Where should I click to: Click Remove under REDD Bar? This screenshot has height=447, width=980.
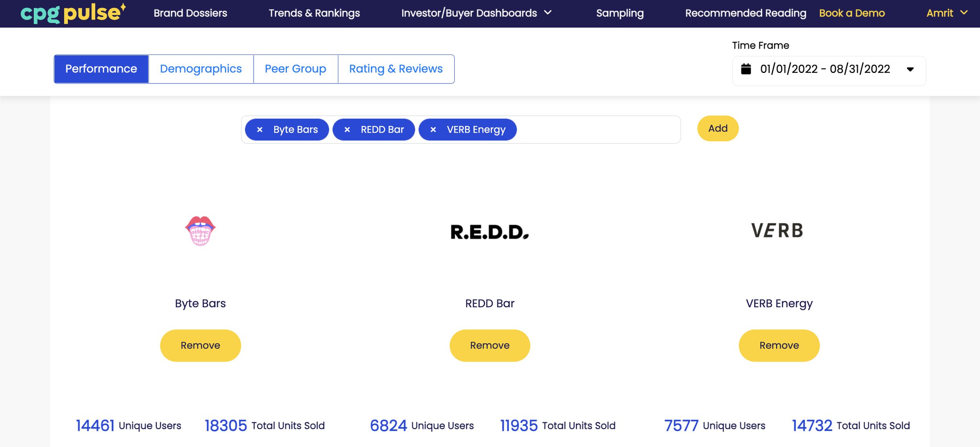click(490, 345)
